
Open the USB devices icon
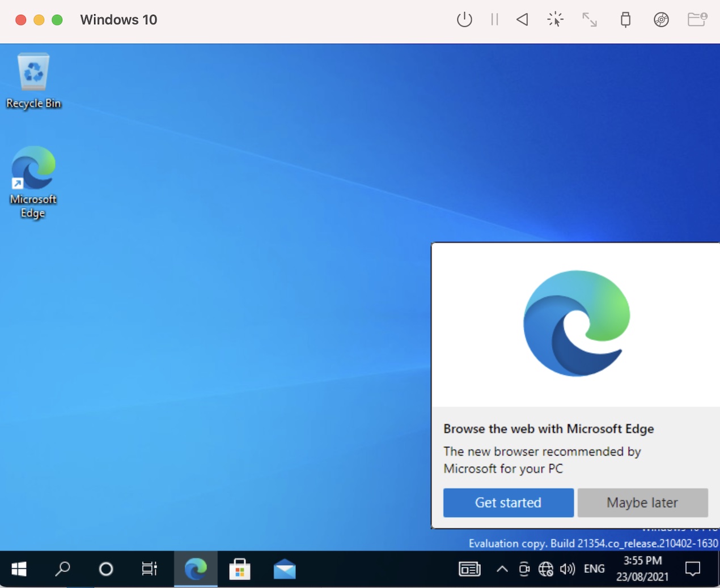(x=625, y=20)
